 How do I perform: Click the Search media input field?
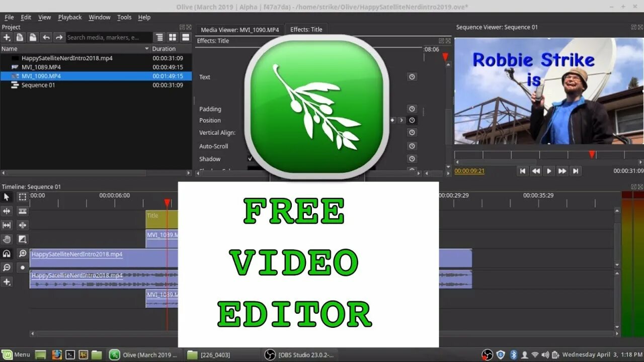click(x=109, y=37)
